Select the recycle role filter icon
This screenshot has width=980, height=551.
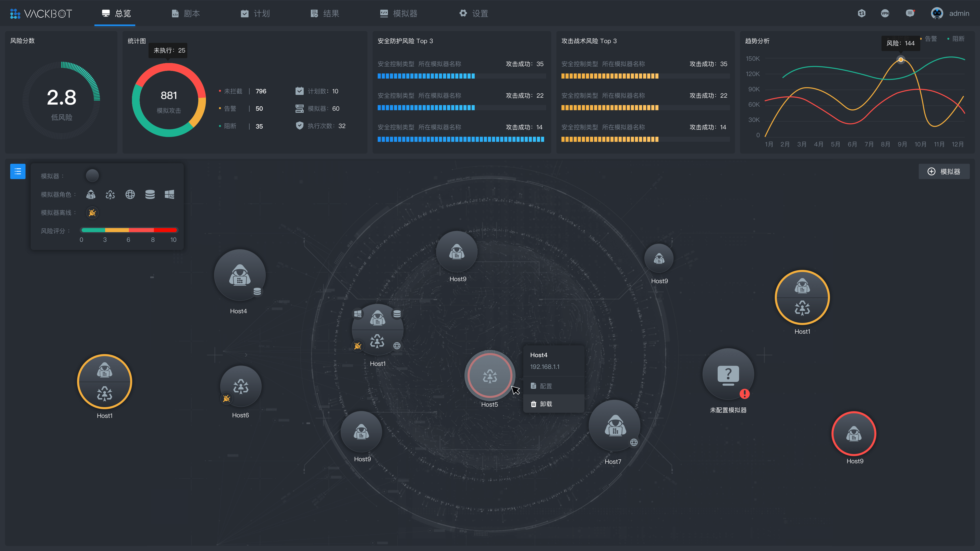110,195
